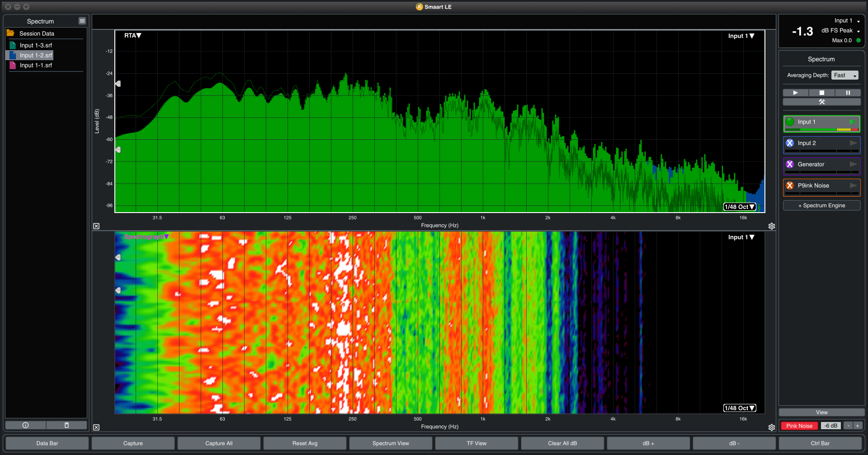
Task: Open measurement config tools button
Action: (822, 102)
